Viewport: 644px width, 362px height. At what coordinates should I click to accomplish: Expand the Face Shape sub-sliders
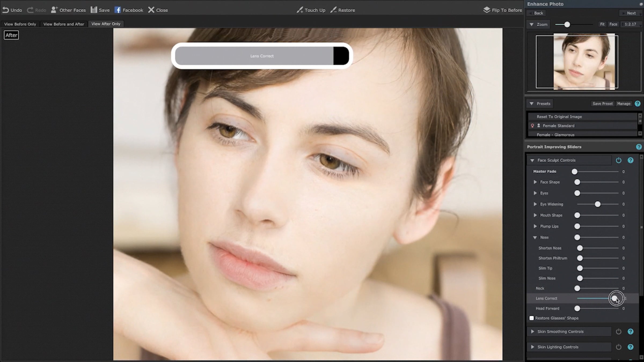(x=535, y=182)
